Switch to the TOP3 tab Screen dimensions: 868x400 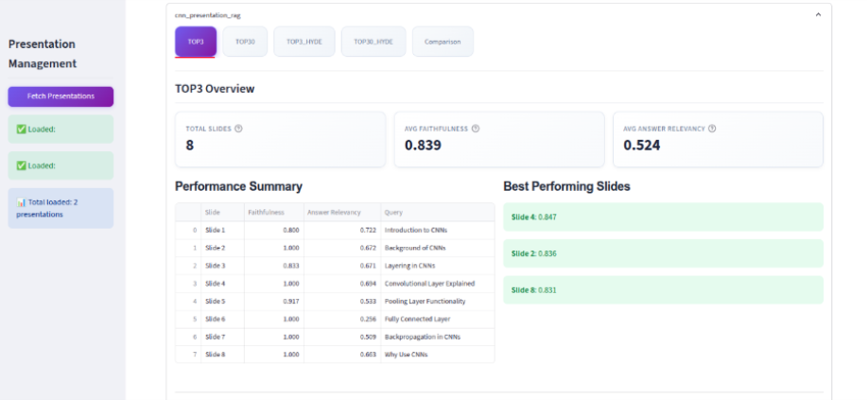196,42
